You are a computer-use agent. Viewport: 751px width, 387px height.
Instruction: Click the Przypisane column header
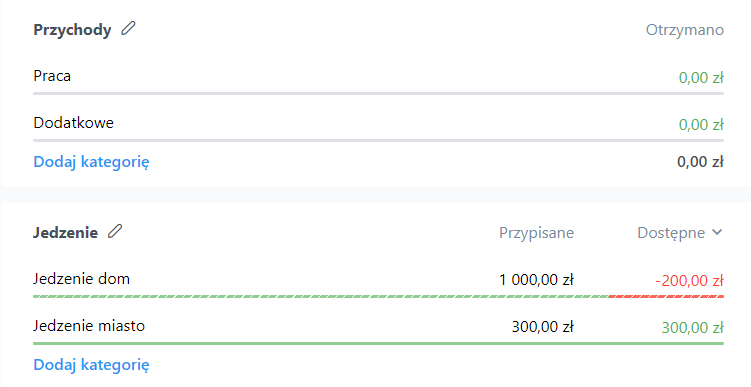click(536, 233)
